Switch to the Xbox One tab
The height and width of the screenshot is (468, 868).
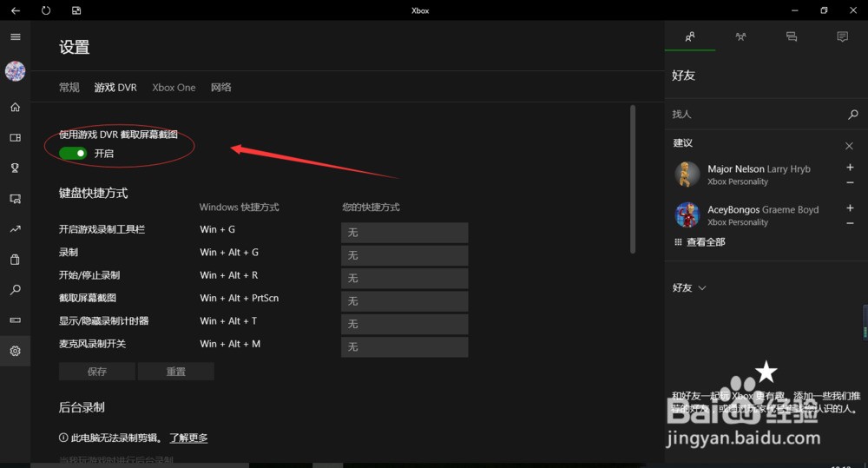174,88
